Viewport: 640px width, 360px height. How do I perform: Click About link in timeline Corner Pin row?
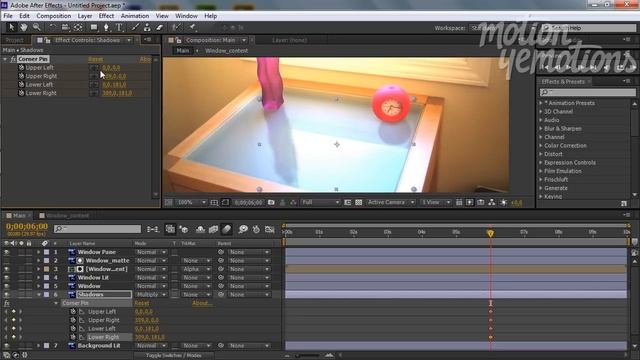click(x=202, y=303)
